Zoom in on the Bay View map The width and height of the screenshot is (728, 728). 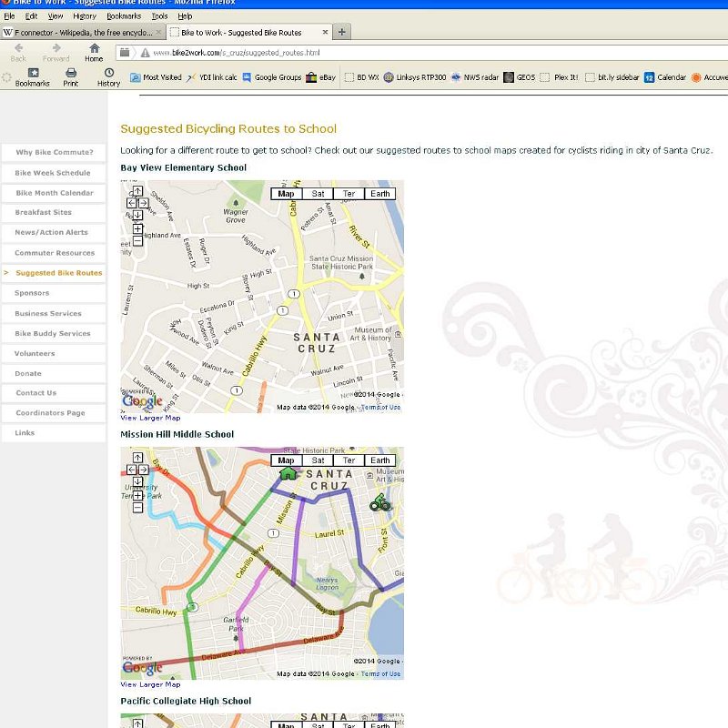pyautogui.click(x=137, y=228)
